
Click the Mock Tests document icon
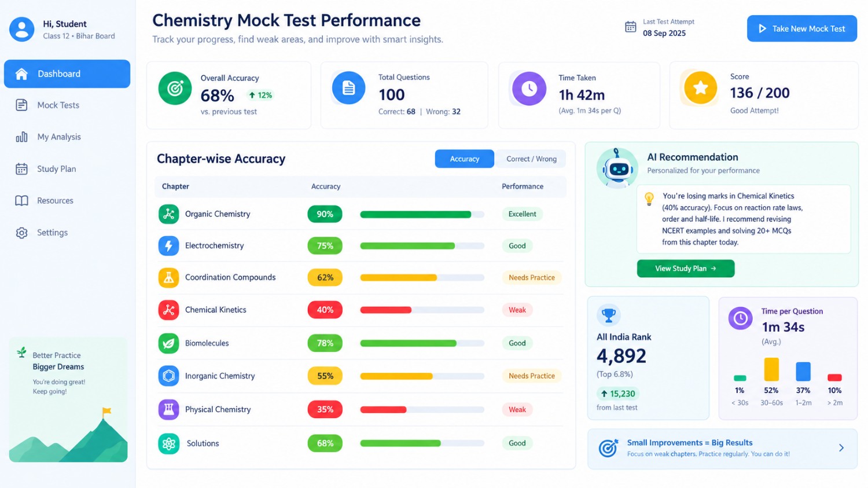(x=21, y=105)
